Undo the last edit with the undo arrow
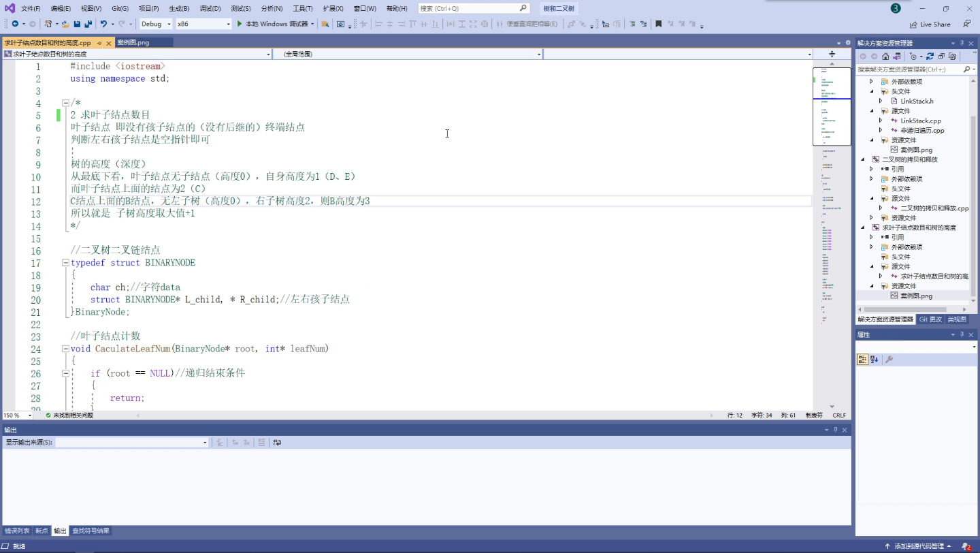The image size is (980, 553). (x=103, y=24)
